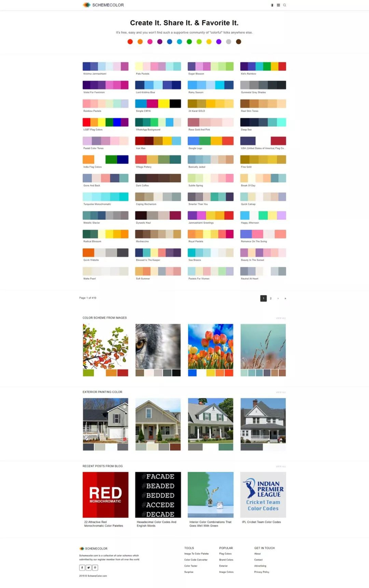The width and height of the screenshot is (369, 588).
Task: View all Color Scheme From Images
Action: point(280,318)
